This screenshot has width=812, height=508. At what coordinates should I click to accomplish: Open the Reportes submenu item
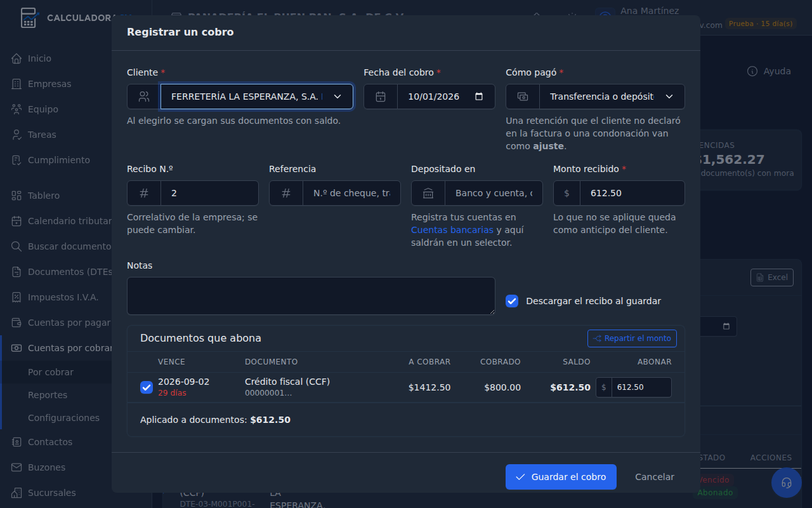point(48,395)
